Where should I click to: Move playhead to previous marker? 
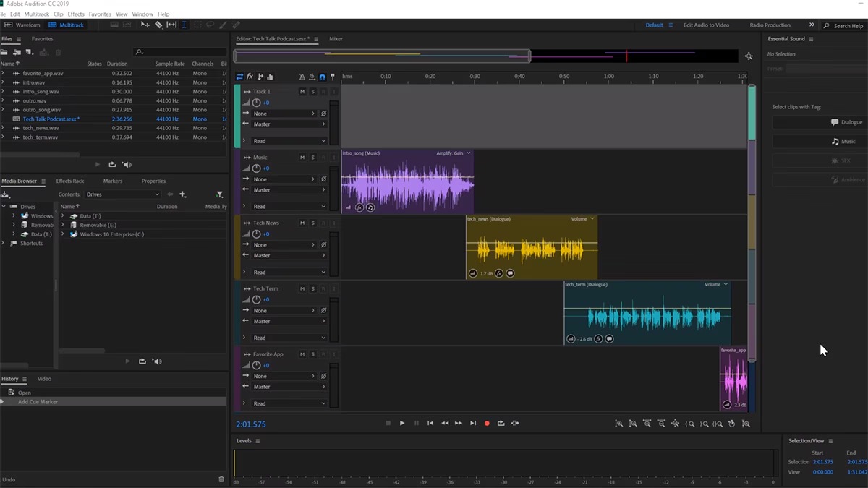pyautogui.click(x=430, y=424)
